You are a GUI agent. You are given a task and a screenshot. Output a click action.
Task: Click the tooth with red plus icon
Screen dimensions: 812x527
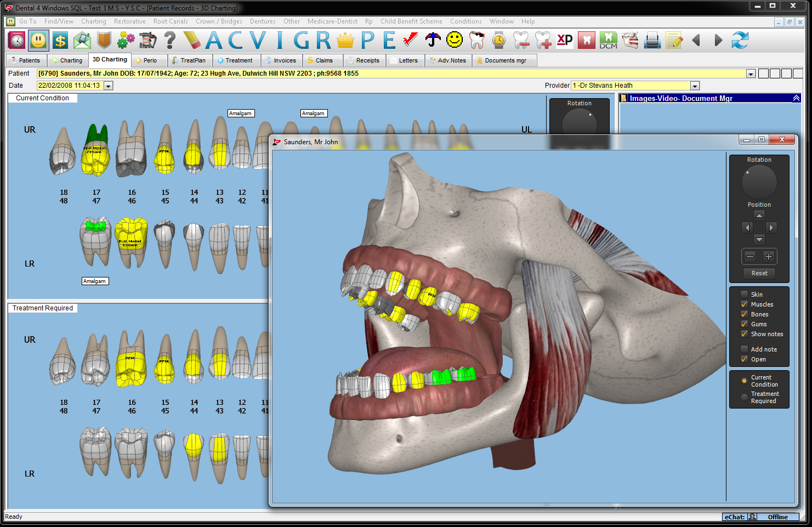543,41
